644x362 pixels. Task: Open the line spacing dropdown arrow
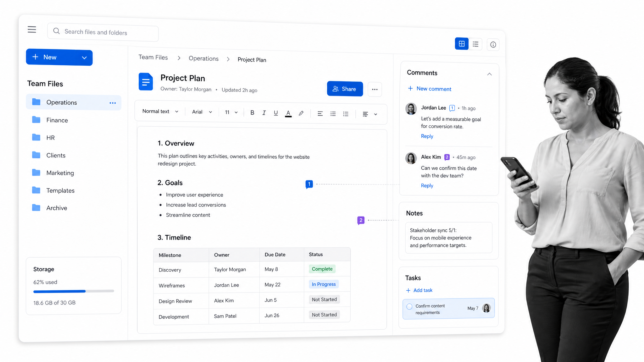pos(375,114)
